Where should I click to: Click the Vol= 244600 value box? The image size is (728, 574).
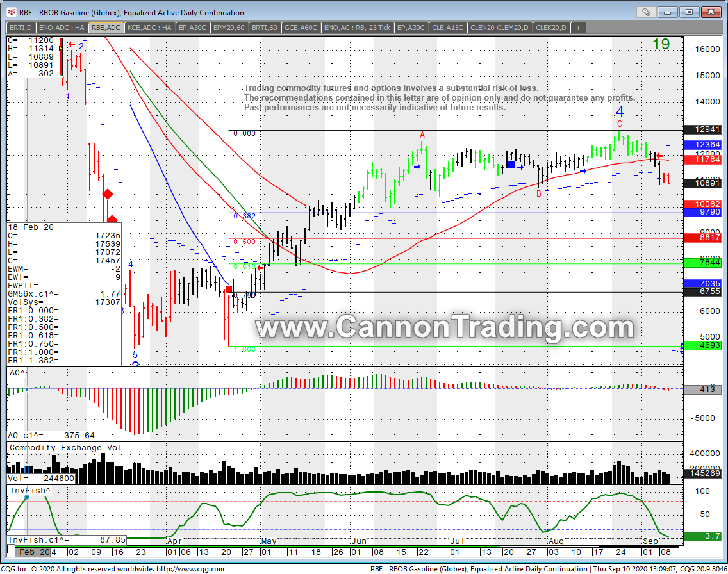coord(41,479)
